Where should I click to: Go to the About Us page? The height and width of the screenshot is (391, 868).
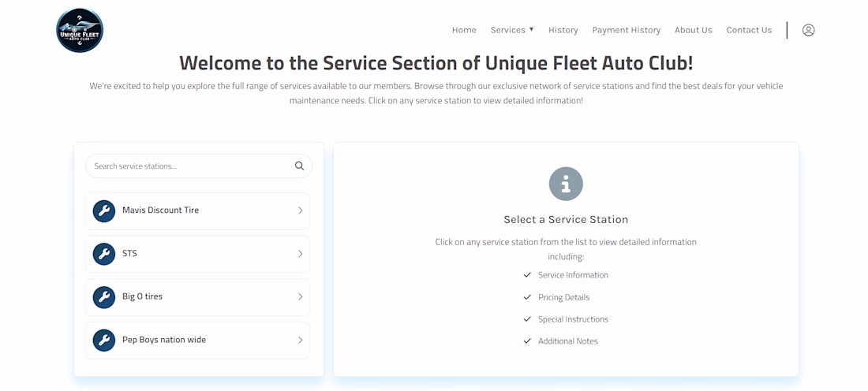[x=693, y=30]
